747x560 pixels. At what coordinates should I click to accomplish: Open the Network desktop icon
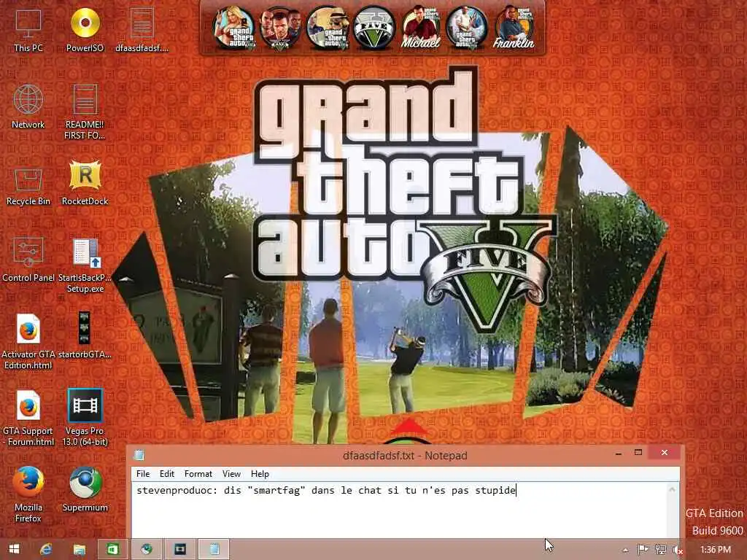tap(28, 106)
